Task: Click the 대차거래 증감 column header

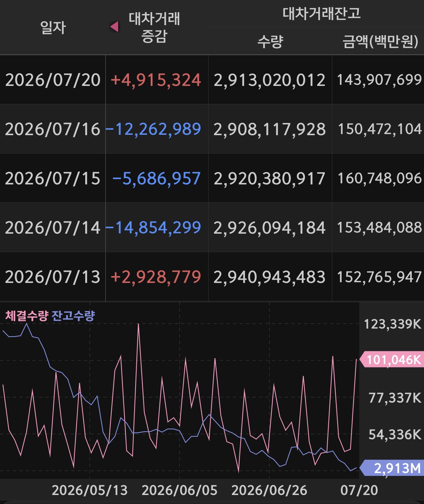Action: (x=154, y=27)
